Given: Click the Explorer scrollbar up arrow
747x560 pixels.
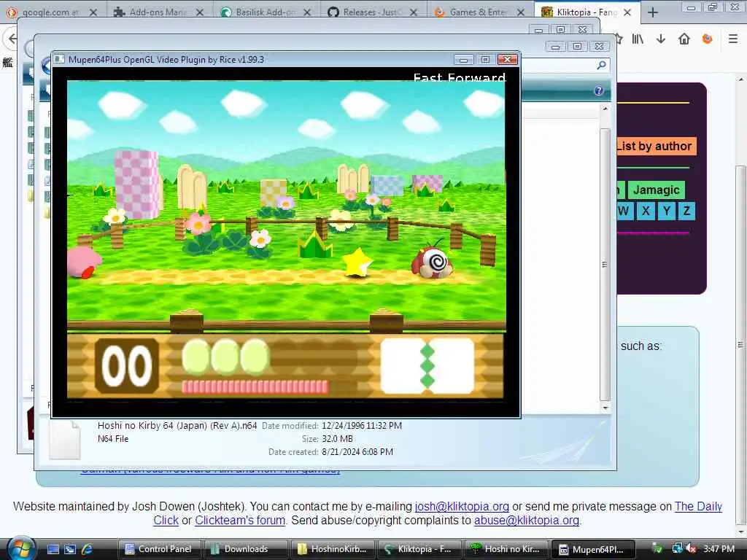Looking at the screenshot, I should tap(605, 109).
